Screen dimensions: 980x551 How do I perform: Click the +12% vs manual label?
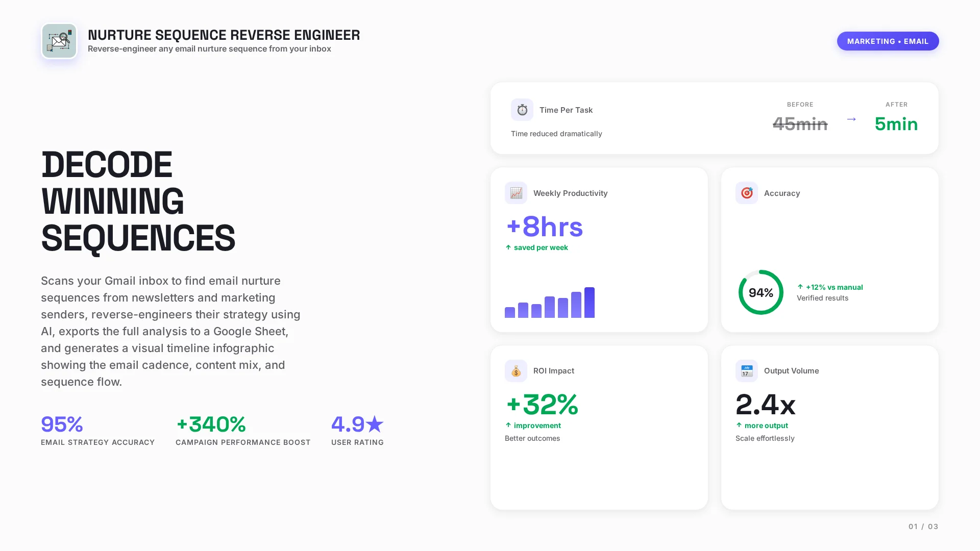click(834, 287)
